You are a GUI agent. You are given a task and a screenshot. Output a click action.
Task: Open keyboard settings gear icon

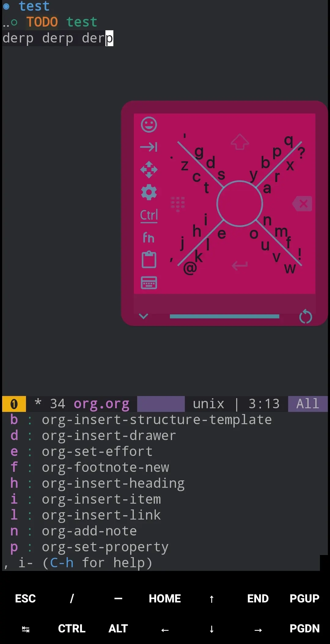149,192
